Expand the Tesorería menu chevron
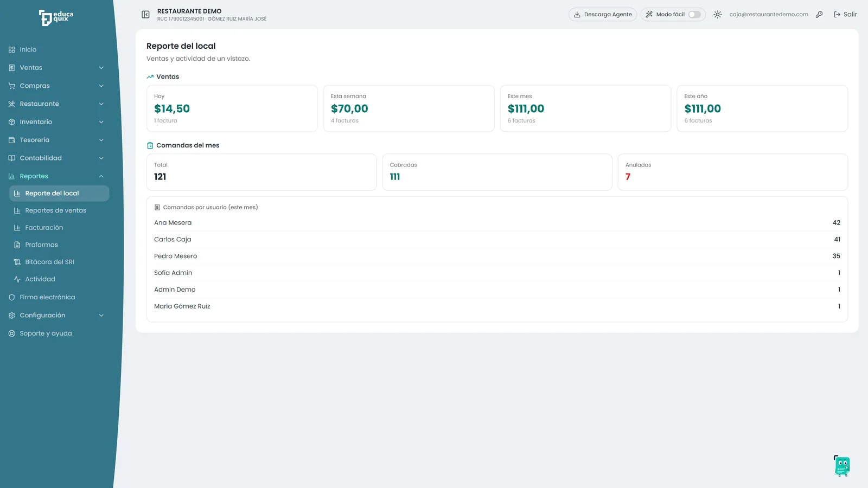The width and height of the screenshot is (868, 488). point(101,140)
